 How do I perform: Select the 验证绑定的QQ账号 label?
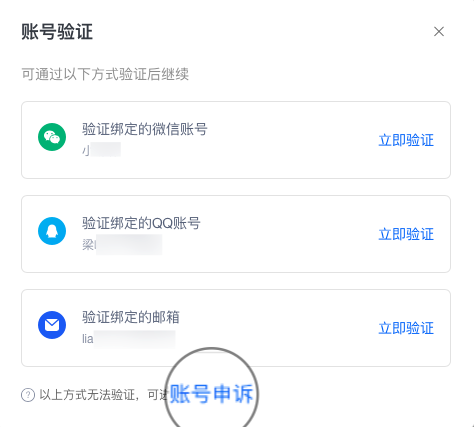[x=141, y=223]
